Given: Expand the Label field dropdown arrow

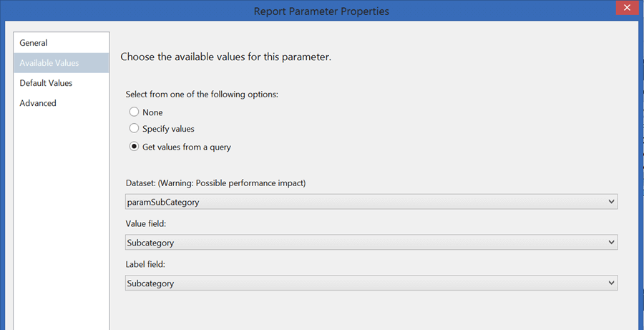Looking at the screenshot, I should click(x=611, y=283).
